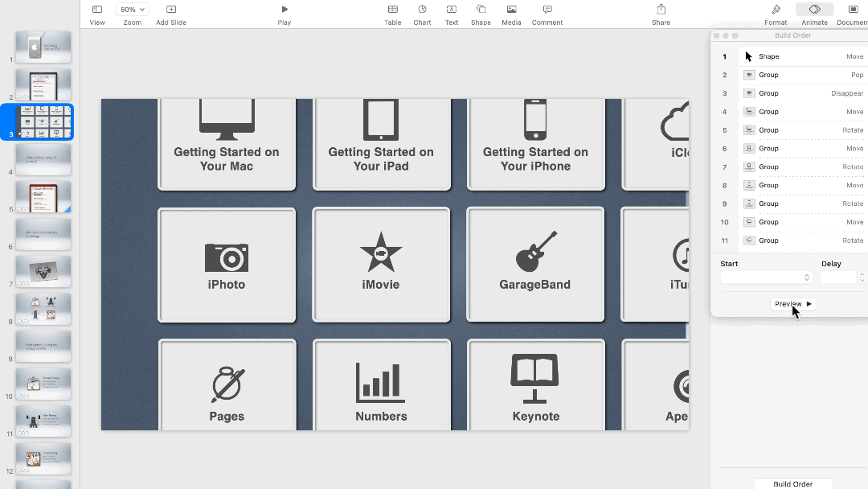
Task: Select the iPhoto camera icon
Action: 227,257
